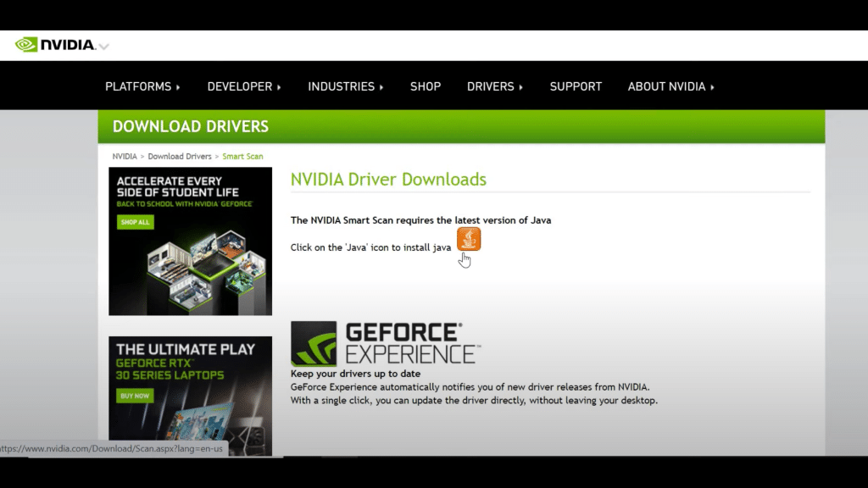Click the NVIDIA logo in header
This screenshot has width=868, height=488.
point(55,45)
